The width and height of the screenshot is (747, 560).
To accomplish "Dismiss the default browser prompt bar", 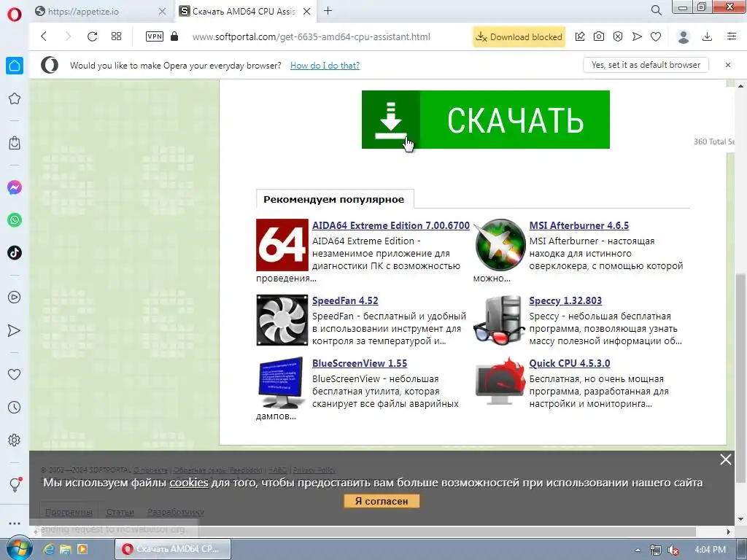I will click(x=728, y=65).
